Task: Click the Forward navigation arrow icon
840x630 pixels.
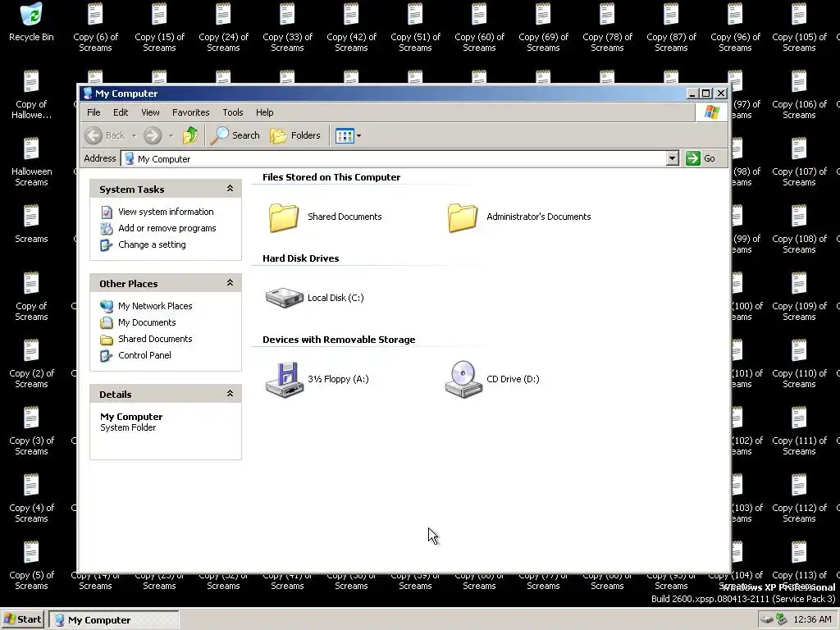Action: tap(153, 135)
